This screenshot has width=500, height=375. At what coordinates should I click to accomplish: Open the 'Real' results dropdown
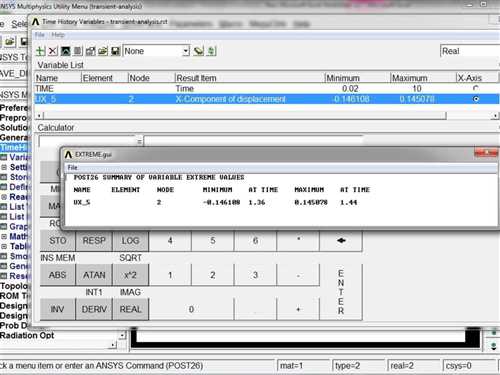470,51
